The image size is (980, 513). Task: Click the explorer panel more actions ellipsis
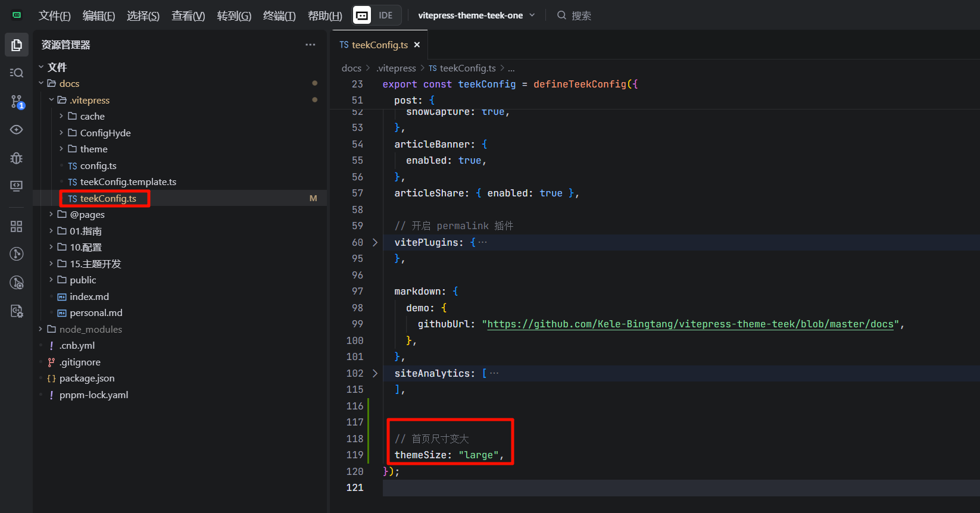[310, 45]
